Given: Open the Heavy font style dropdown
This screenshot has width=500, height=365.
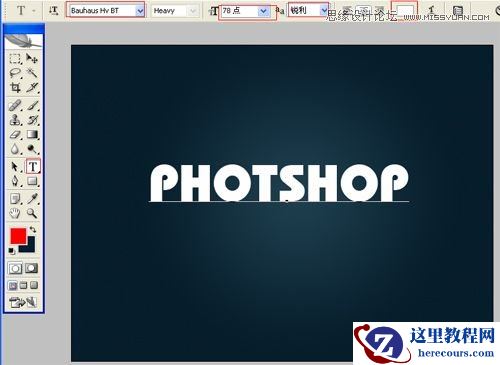Looking at the screenshot, I should (x=192, y=11).
